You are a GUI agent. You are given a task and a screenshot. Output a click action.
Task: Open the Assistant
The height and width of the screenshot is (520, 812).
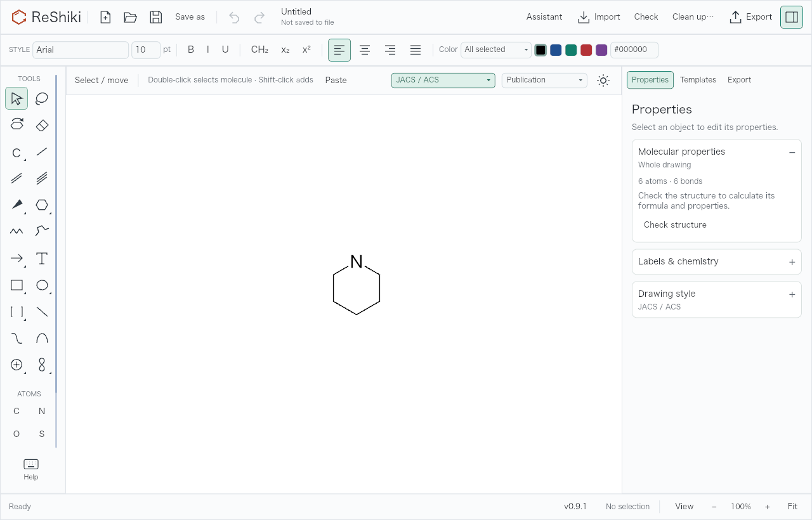tap(544, 17)
